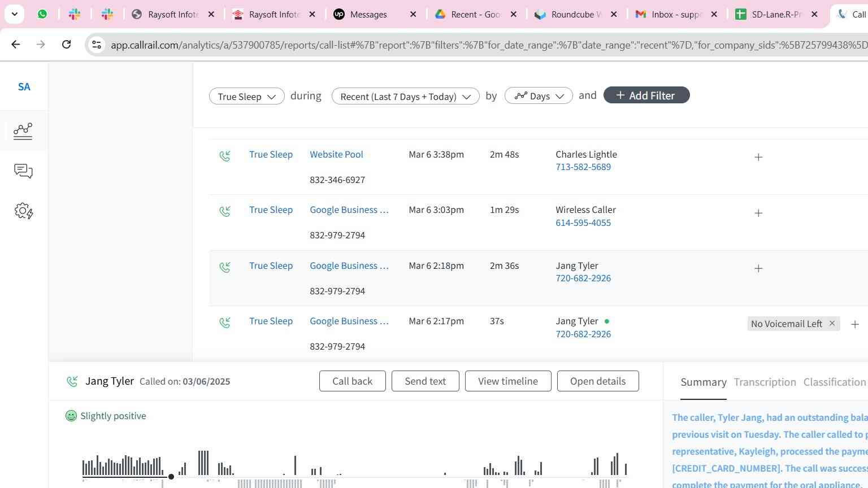Add tag to Wireless Caller call

758,213
